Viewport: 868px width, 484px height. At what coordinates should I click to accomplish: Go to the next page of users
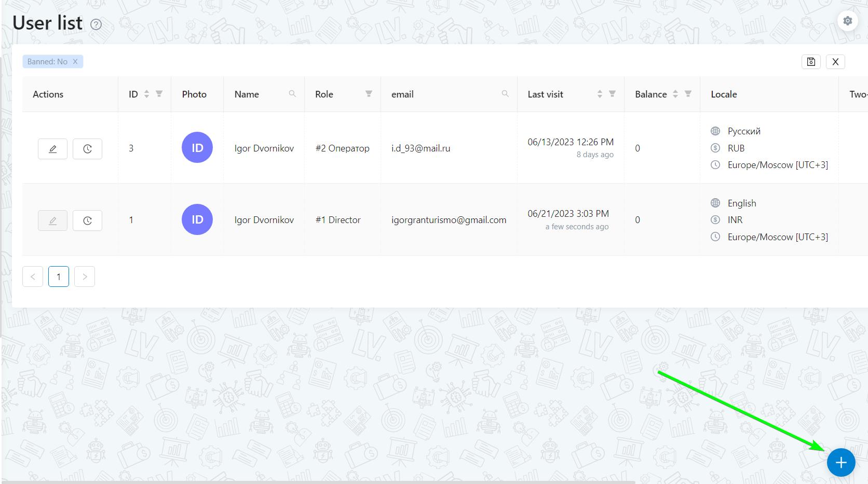click(x=84, y=276)
